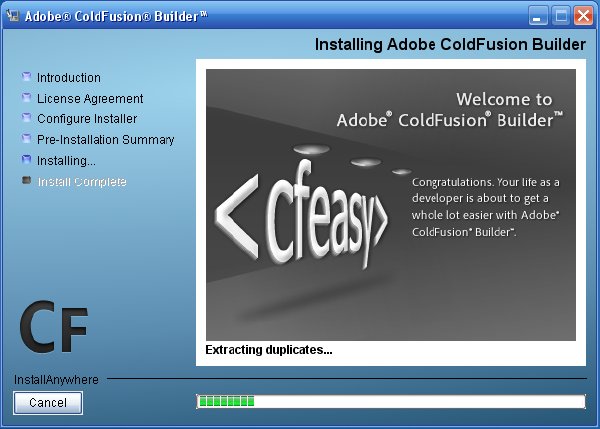Click the cfeasy welcome splash image
Screen dimensions: 600x429
[391, 205]
